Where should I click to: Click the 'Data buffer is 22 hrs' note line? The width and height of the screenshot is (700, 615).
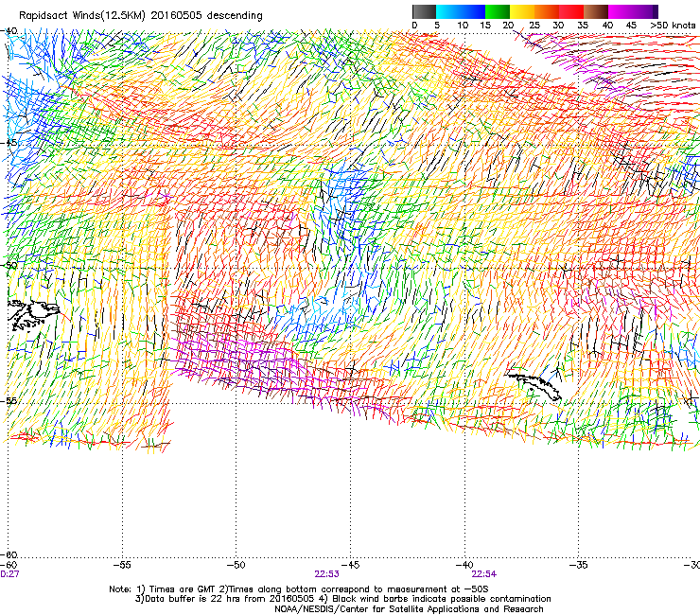click(342, 599)
